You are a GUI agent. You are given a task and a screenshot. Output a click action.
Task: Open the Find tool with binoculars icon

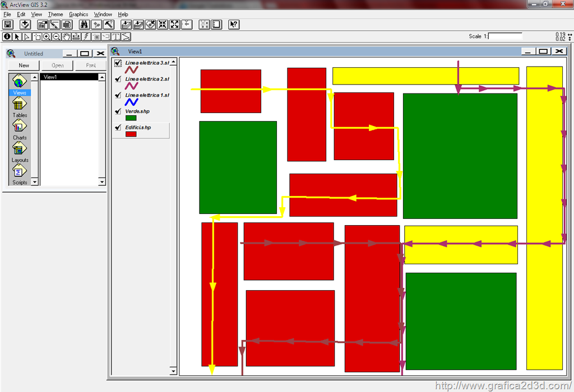click(84, 25)
